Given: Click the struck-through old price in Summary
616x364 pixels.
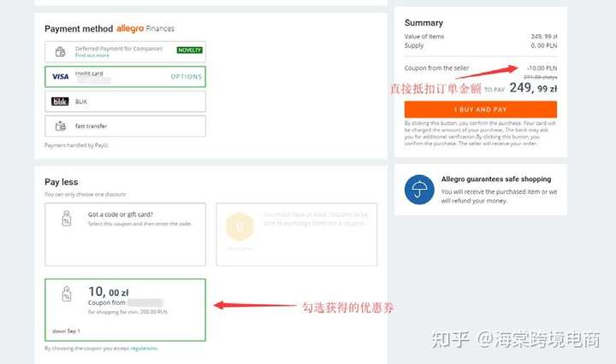Looking at the screenshot, I should pyautogui.click(x=541, y=77).
